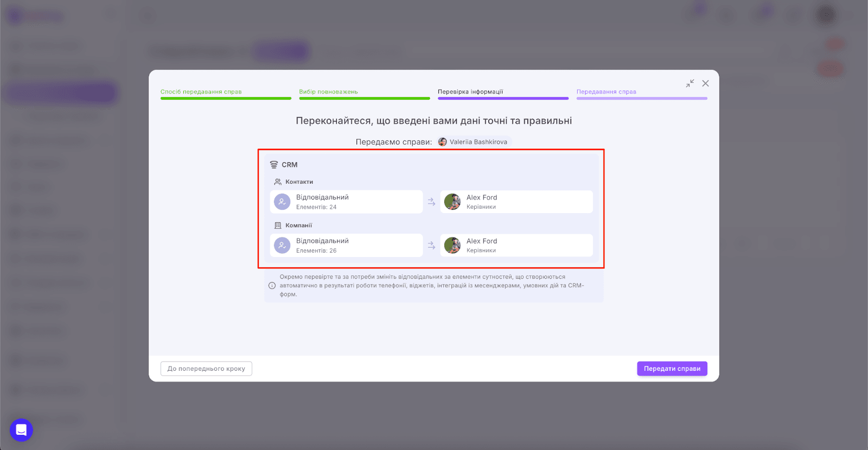Image resolution: width=868 pixels, height=450 pixels.
Task: Click the note starting 'Окремо перевірте'
Action: (432, 286)
